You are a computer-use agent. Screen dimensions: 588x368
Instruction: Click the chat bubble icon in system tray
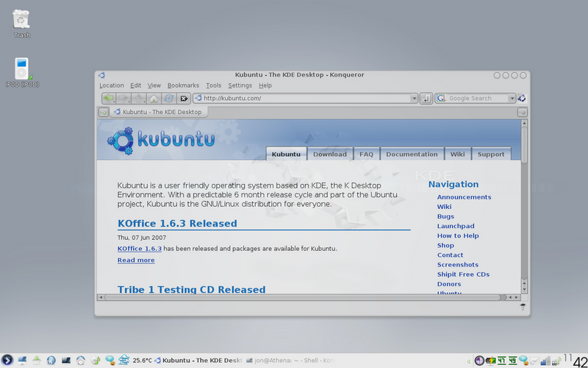pos(523,361)
